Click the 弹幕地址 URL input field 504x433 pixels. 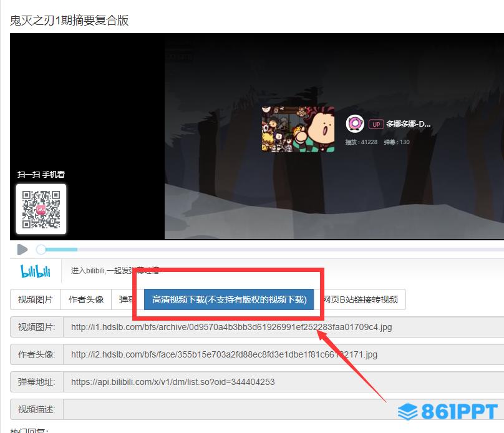283,382
